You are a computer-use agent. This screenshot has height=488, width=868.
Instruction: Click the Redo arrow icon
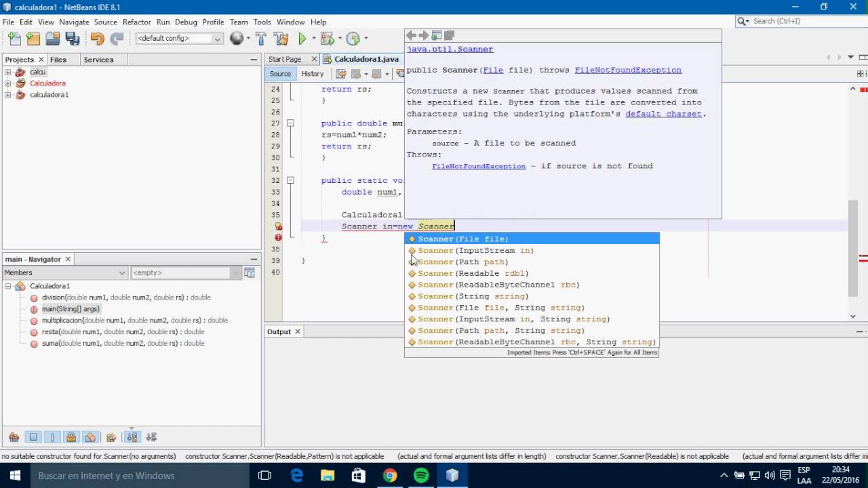(117, 39)
